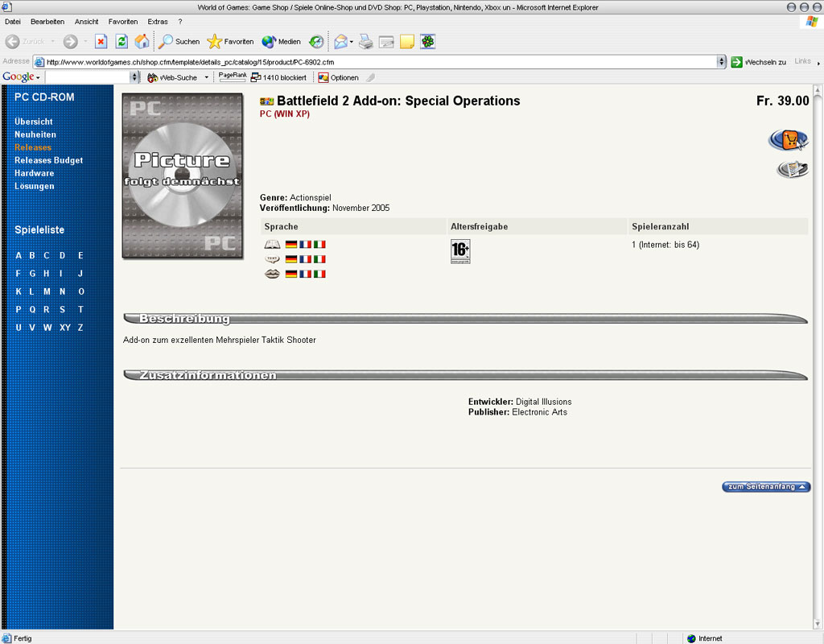Click the notepad wishlist icon under cart

(793, 169)
